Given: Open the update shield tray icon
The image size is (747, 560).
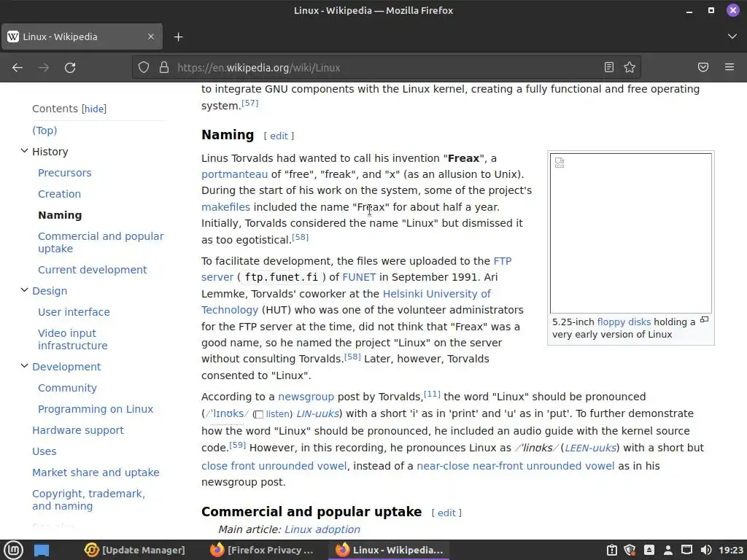Looking at the screenshot, I should tap(630, 550).
